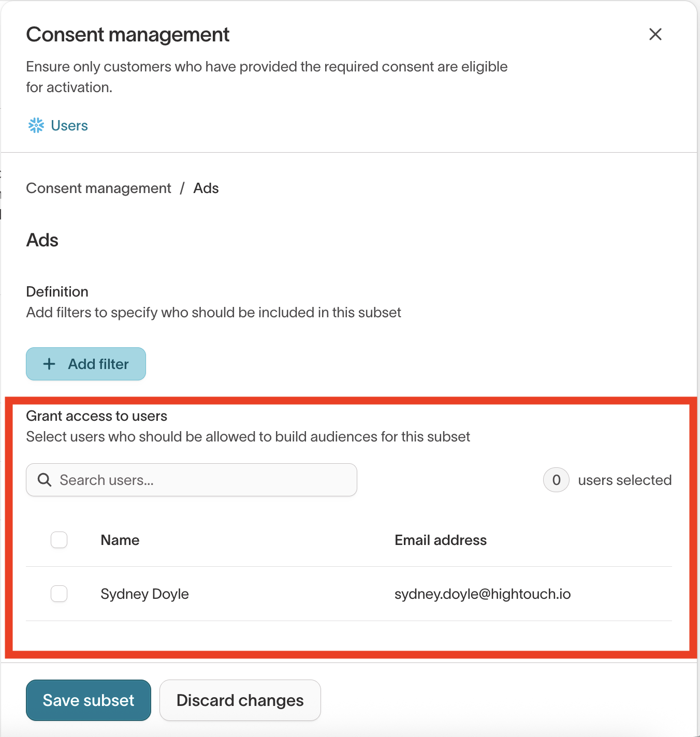Click the Name column header
This screenshot has height=737, width=700.
(x=120, y=540)
